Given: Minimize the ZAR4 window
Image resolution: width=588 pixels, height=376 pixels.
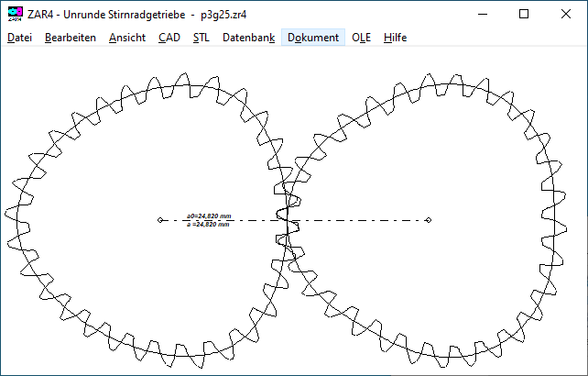Looking at the screenshot, I should (x=482, y=15).
